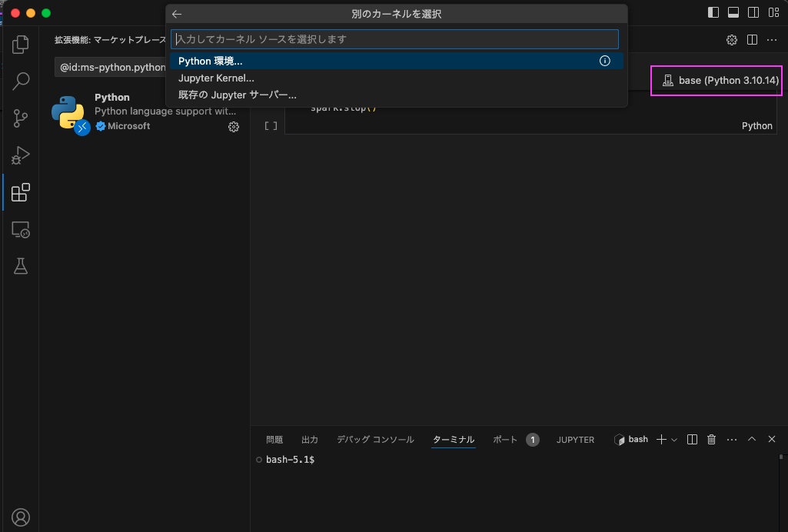788x532 pixels.
Task: Toggle secondary side bar layout icon
Action: pyautogui.click(x=753, y=12)
